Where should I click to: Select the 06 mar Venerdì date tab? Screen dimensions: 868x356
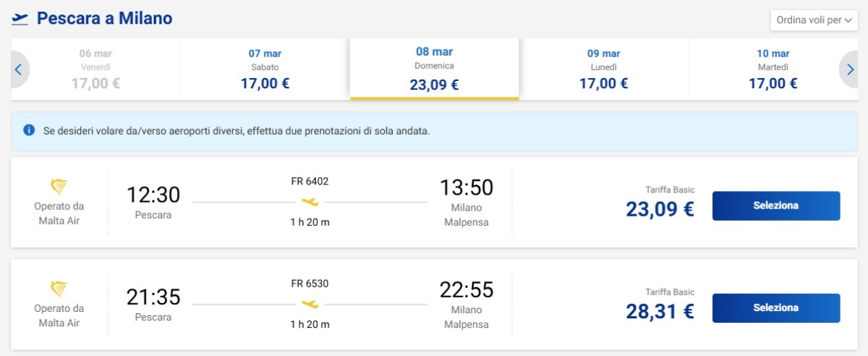click(95, 69)
